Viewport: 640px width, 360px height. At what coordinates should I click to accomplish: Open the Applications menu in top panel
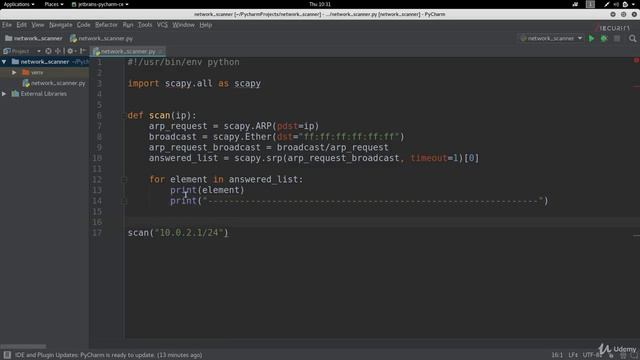pyautogui.click(x=19, y=4)
